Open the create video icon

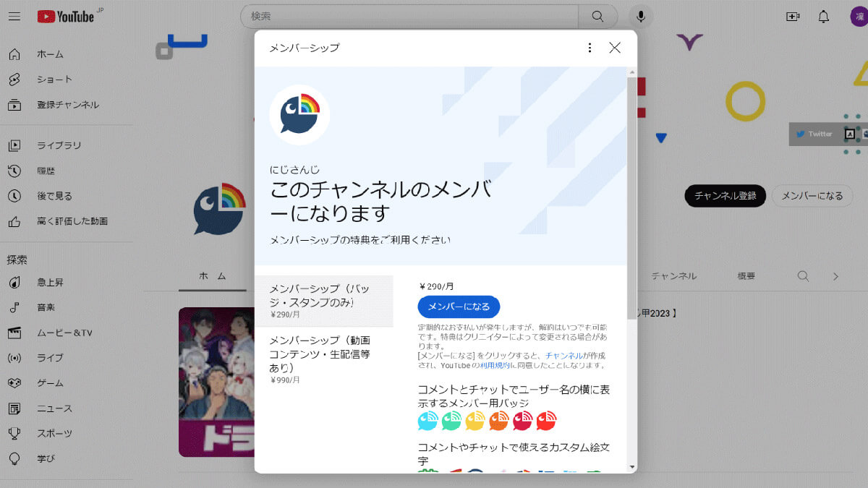(x=793, y=16)
